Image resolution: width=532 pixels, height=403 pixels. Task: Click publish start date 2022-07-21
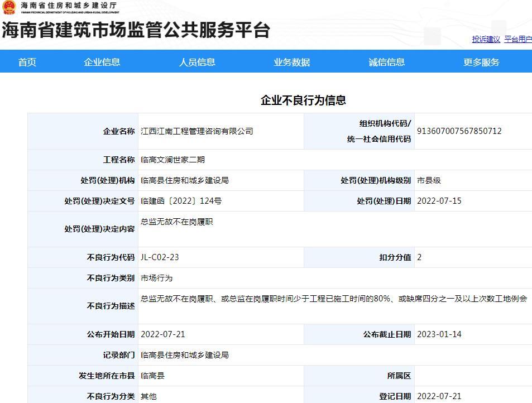(x=163, y=334)
